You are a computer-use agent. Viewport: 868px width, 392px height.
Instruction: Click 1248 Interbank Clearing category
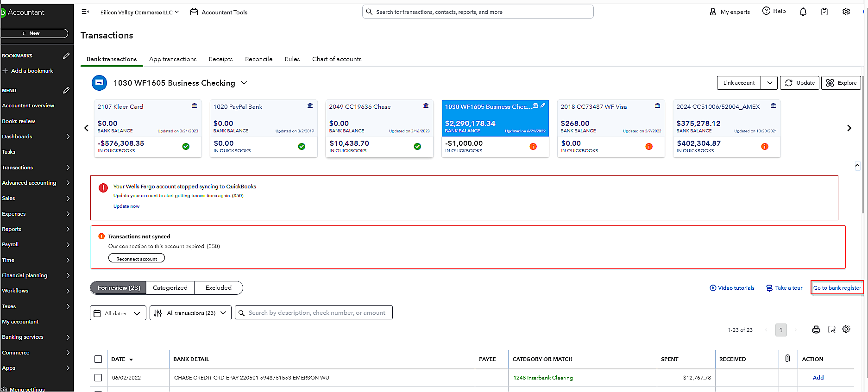click(543, 378)
